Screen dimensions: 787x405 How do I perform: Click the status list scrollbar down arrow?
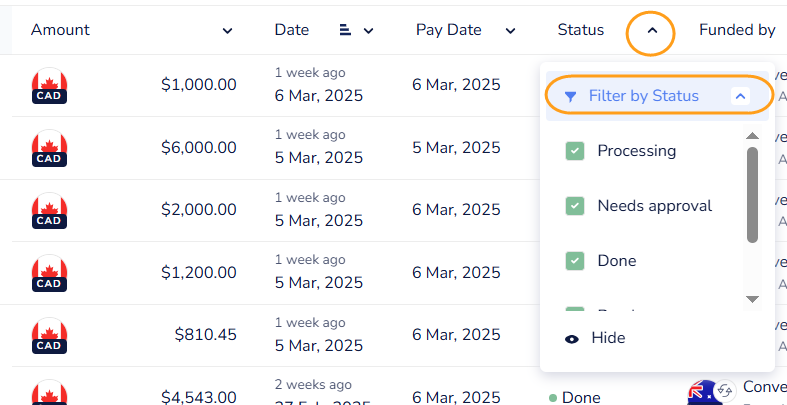[753, 299]
